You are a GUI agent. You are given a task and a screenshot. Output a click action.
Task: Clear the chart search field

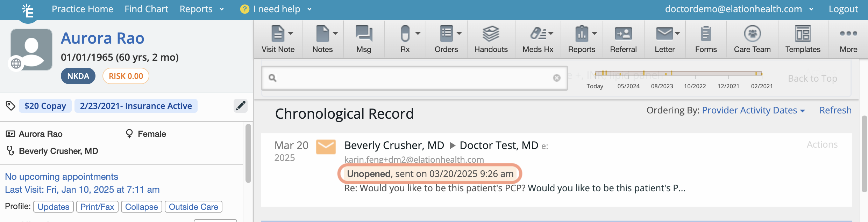[557, 78]
